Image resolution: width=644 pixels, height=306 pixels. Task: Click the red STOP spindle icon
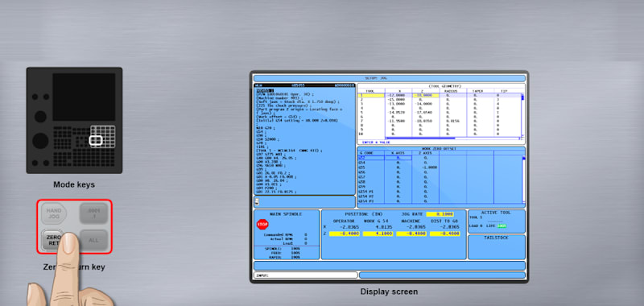pyautogui.click(x=262, y=225)
